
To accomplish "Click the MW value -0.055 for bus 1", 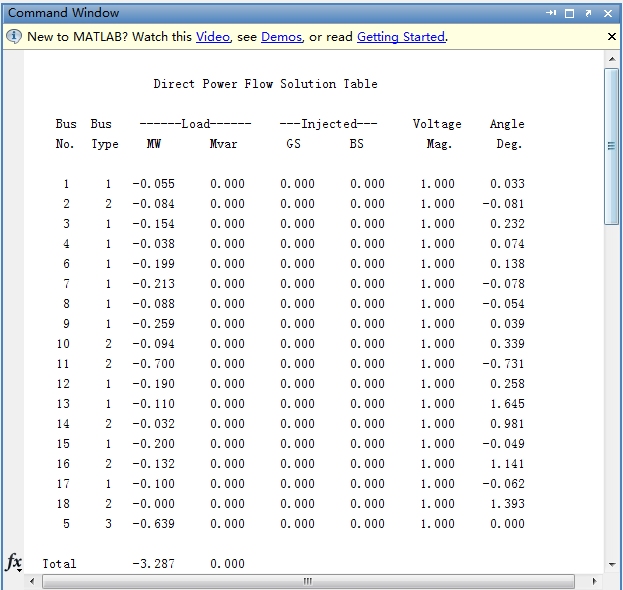I will (x=153, y=184).
